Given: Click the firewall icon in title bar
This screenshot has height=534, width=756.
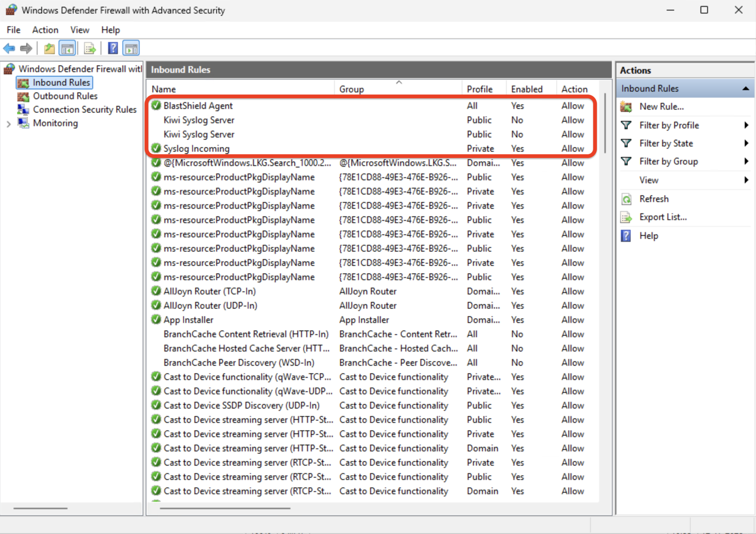Looking at the screenshot, I should (x=11, y=10).
